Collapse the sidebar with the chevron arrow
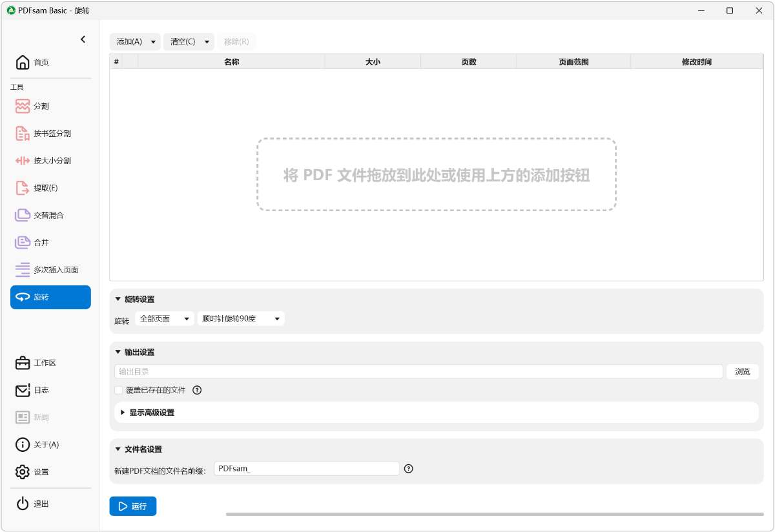Screen dimensions: 775x532 click(83, 39)
